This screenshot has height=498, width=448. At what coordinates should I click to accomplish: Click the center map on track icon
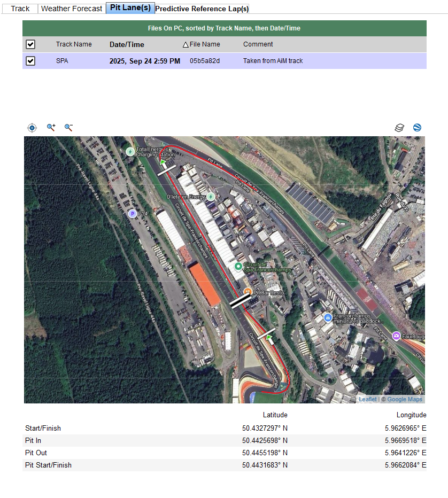tap(32, 128)
